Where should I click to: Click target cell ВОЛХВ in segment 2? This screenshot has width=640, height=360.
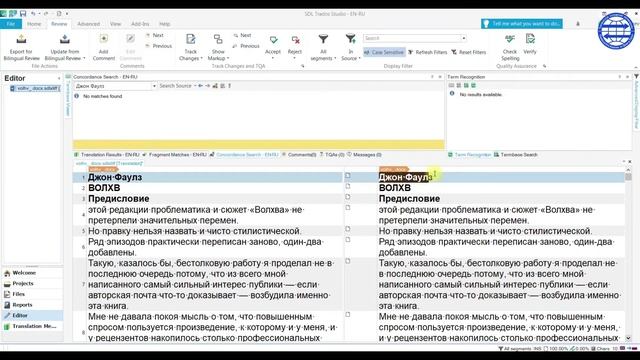(x=395, y=188)
